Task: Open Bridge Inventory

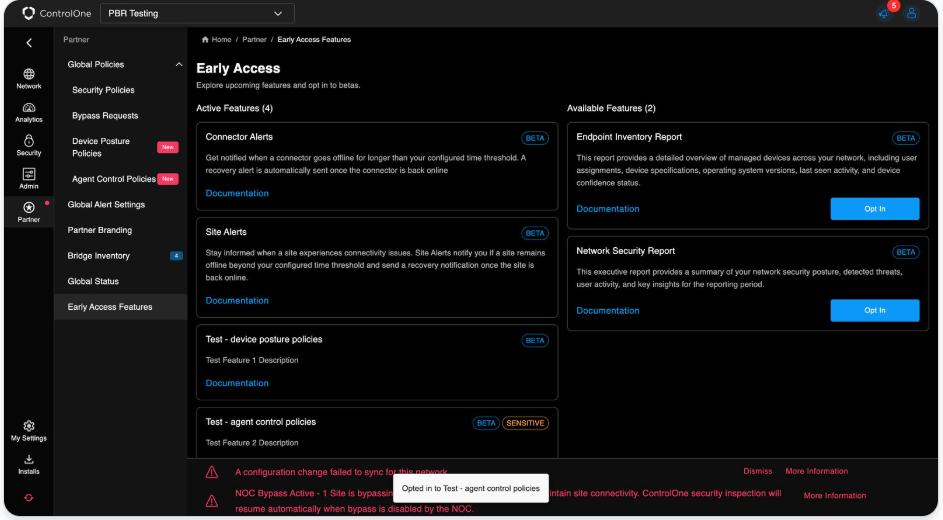Action: (99, 255)
